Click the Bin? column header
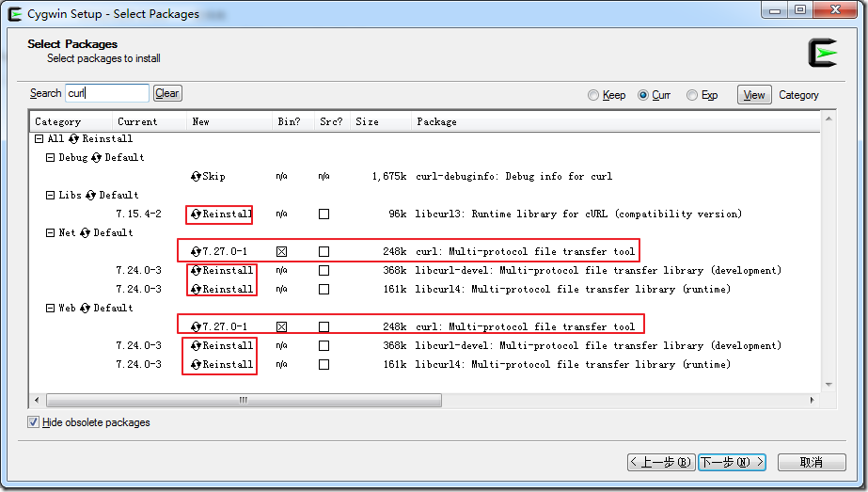 click(292, 122)
